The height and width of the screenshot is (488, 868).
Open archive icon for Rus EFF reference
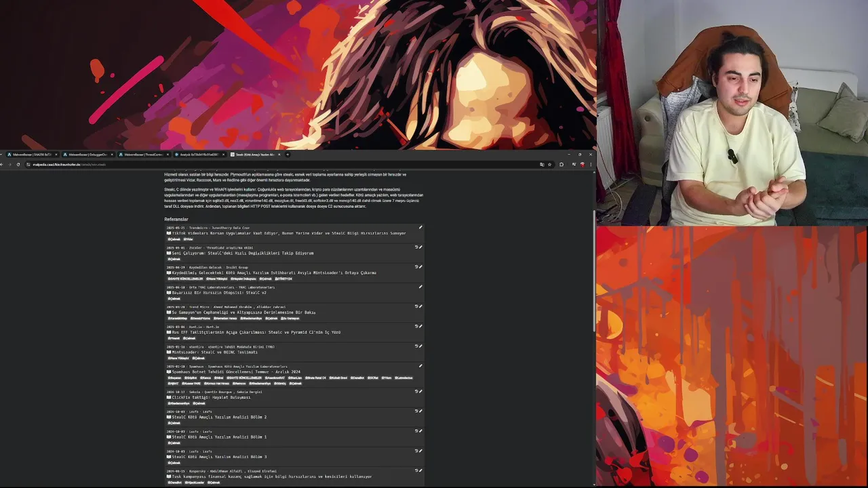coord(416,326)
